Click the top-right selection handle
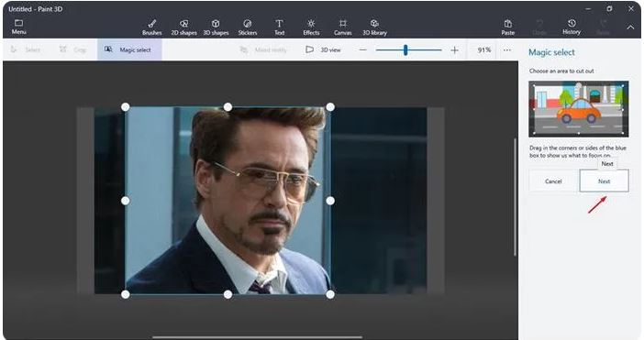 330,107
